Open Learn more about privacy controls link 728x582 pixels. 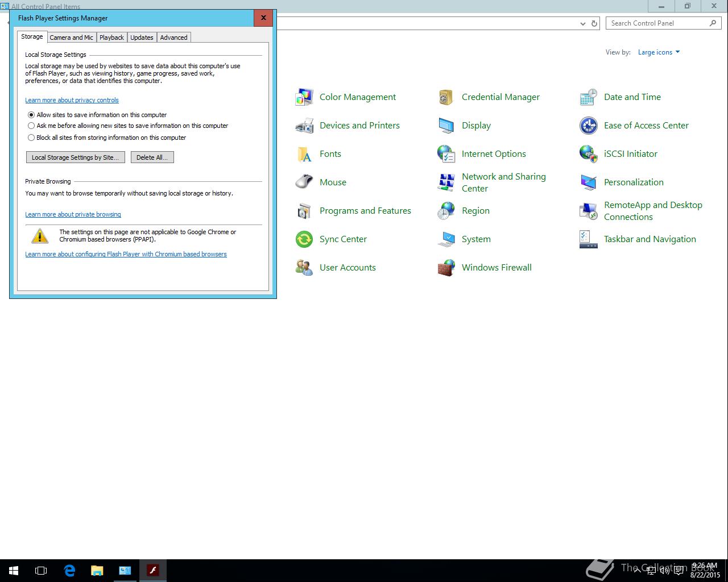72,100
